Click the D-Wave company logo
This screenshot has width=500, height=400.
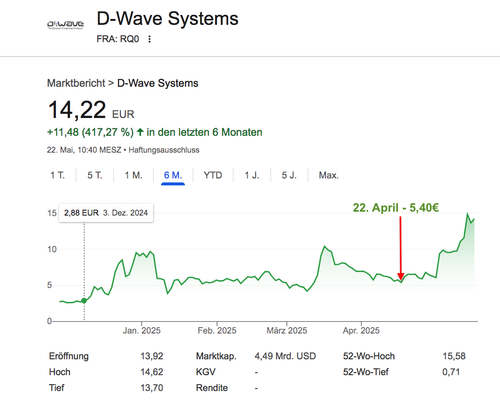tap(65, 25)
